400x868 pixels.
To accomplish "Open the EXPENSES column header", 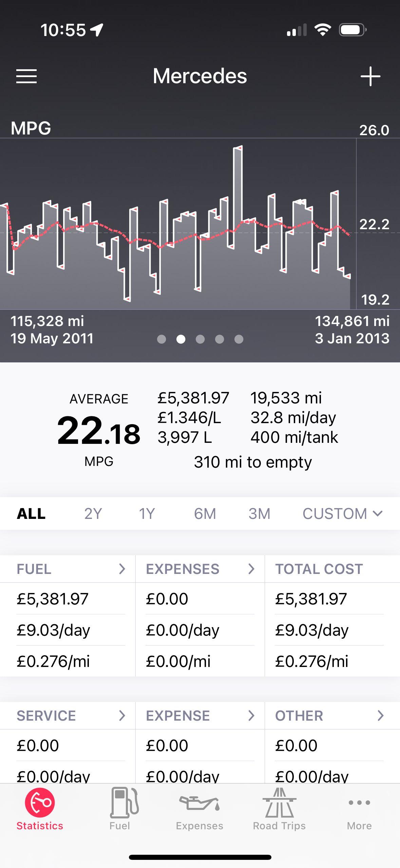I will point(200,569).
